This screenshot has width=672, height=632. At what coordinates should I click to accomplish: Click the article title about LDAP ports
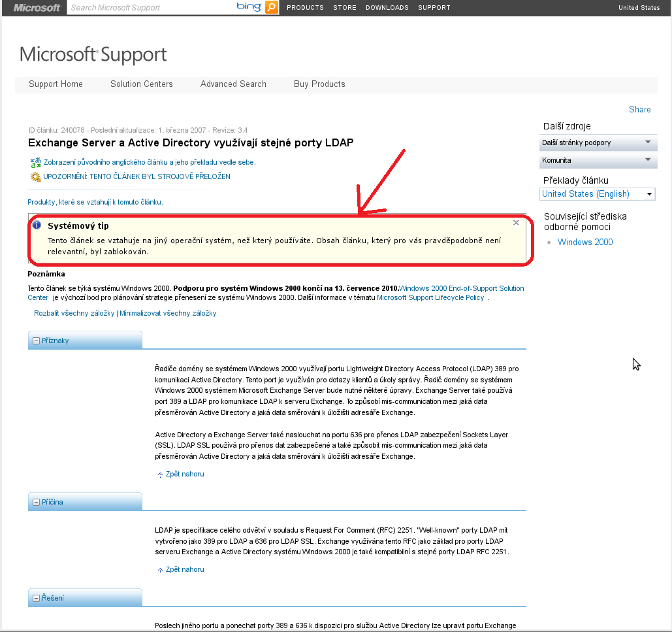pos(191,142)
